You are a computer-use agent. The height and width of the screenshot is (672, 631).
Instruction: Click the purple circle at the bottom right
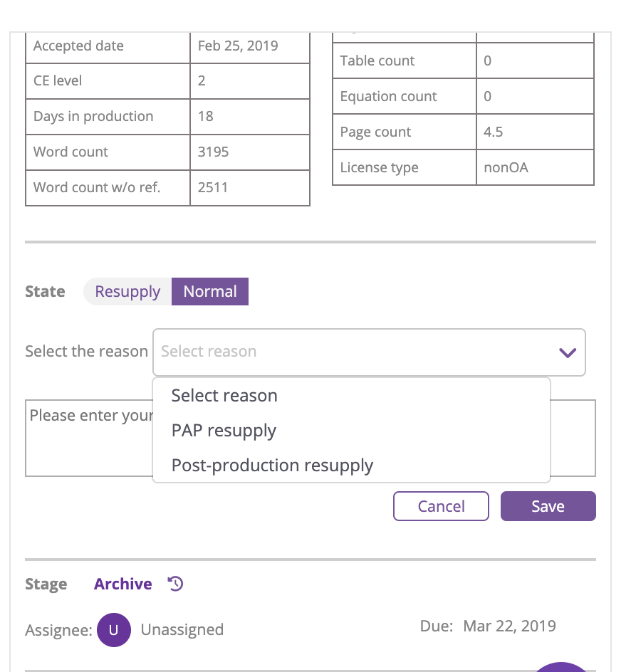coord(560,667)
